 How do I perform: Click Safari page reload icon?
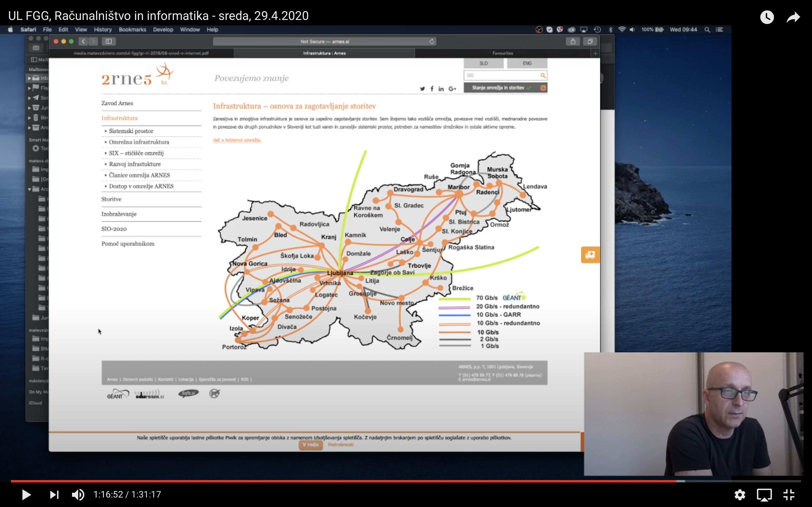(432, 41)
